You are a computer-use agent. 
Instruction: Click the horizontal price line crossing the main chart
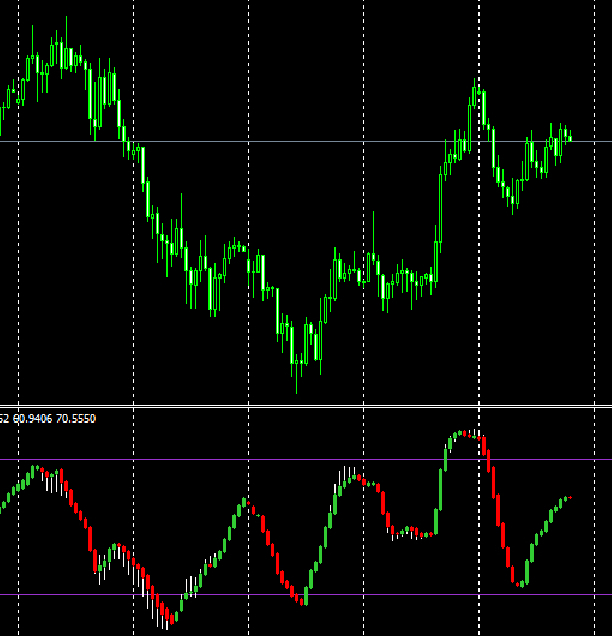pos(300,141)
